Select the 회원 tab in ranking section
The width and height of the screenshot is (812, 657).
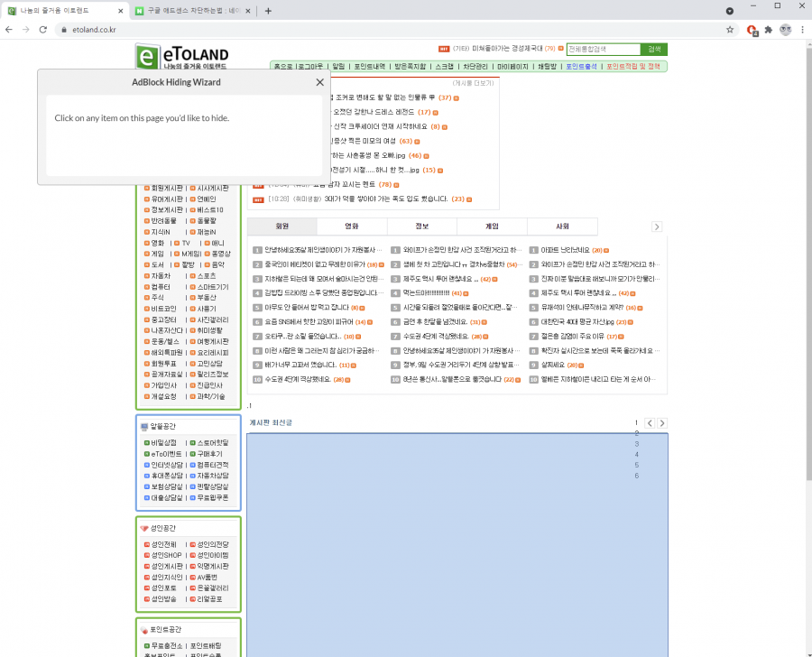tap(282, 227)
